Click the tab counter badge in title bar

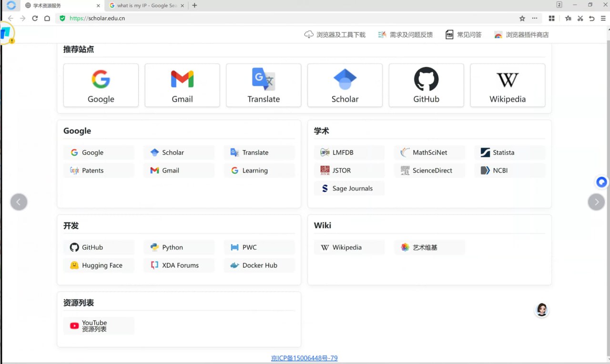[x=559, y=5]
